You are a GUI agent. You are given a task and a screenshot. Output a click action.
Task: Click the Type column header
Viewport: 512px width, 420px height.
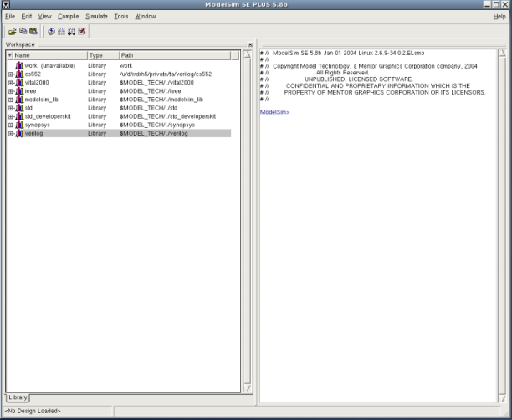click(x=104, y=55)
